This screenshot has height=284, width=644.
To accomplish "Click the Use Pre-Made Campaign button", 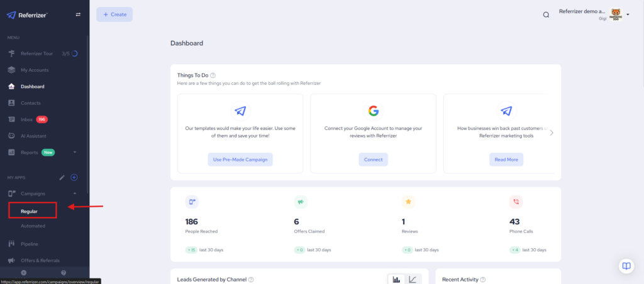I will [240, 160].
